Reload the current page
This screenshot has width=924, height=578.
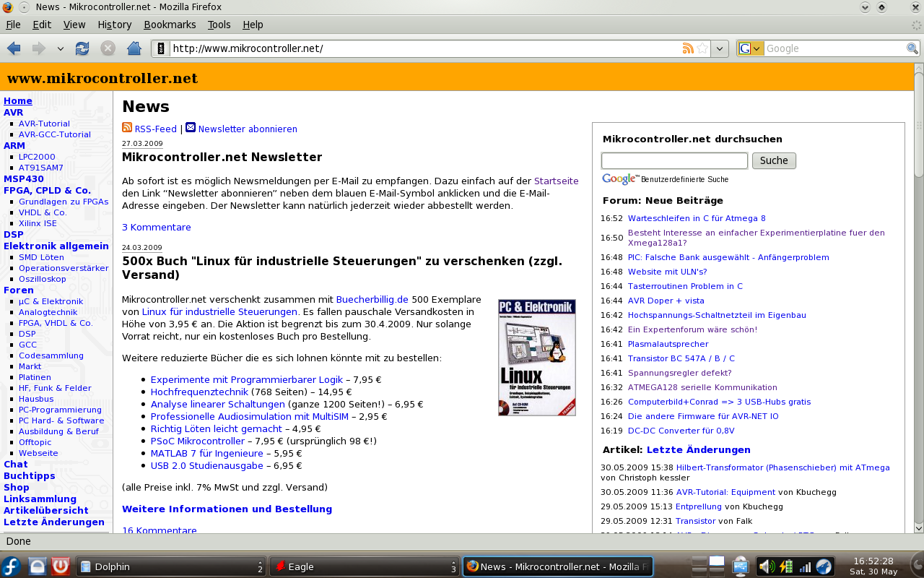coord(82,48)
